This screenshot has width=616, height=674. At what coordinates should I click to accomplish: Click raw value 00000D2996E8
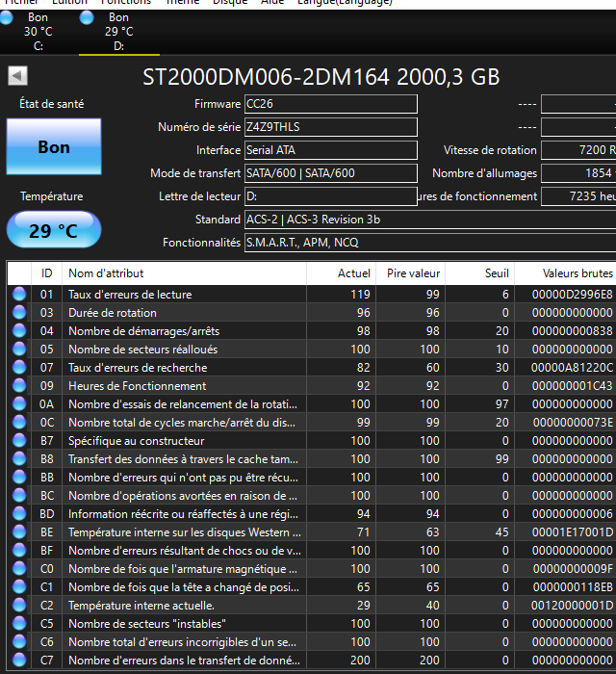[572, 294]
